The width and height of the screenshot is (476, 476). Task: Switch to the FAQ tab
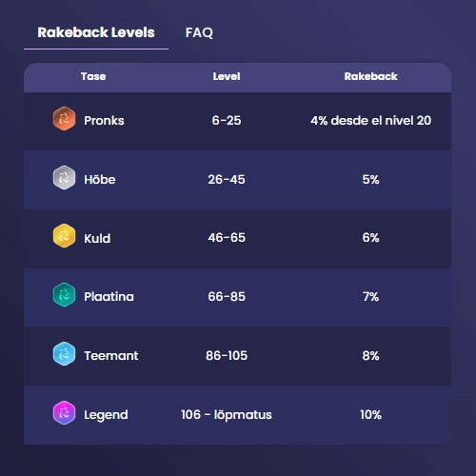(x=199, y=32)
